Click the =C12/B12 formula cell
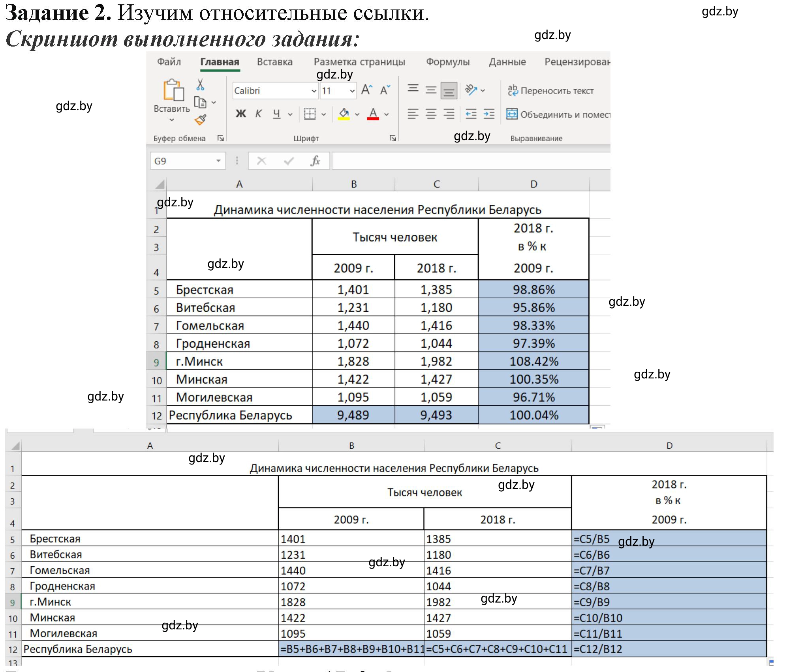Image resolution: width=787 pixels, height=672 pixels. point(669,649)
